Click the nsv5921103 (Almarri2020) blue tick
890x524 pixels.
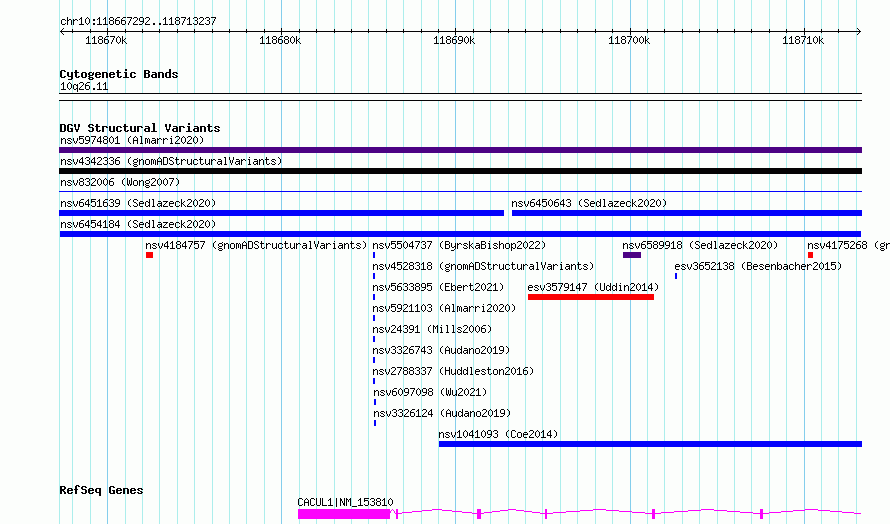374,318
